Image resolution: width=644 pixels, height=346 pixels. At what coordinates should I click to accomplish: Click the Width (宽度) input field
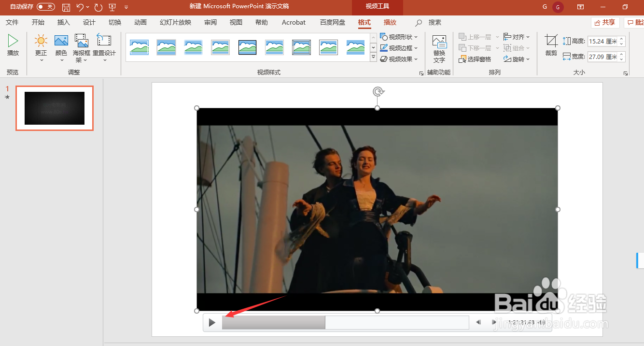(x=602, y=57)
